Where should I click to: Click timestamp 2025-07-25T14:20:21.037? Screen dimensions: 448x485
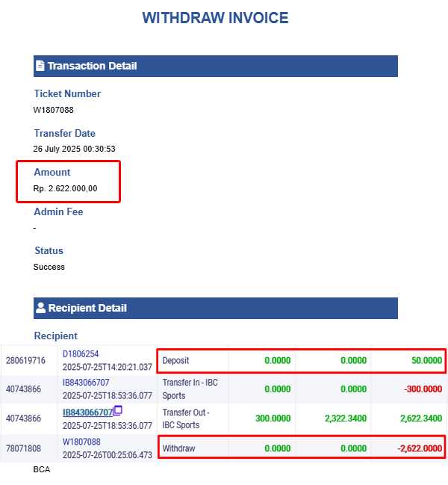pos(108,367)
